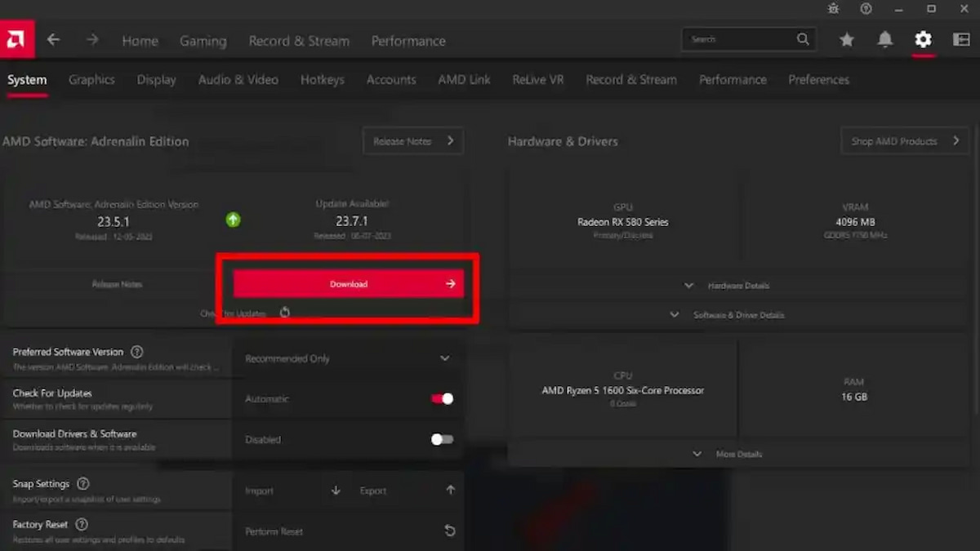Click the AMD logo icon
This screenshot has width=980, height=551.
[x=16, y=39]
